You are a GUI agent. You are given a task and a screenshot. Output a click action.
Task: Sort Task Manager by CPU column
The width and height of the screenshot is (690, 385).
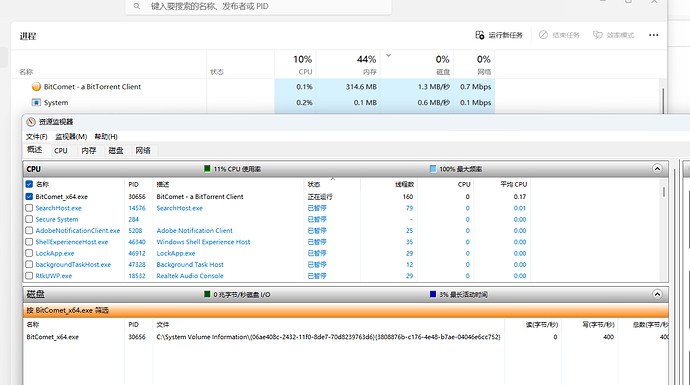(295, 64)
